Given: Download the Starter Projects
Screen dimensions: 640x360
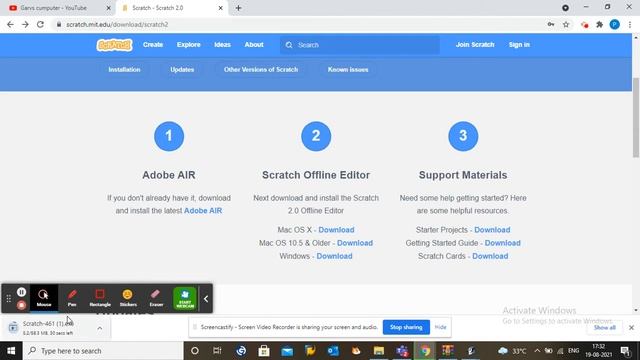Looking at the screenshot, I should (492, 230).
